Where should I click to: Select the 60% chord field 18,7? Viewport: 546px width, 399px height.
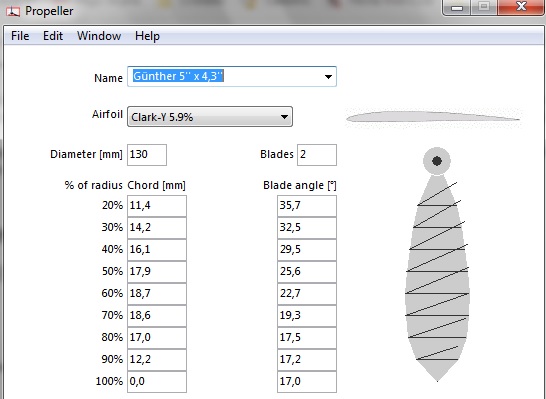157,294
